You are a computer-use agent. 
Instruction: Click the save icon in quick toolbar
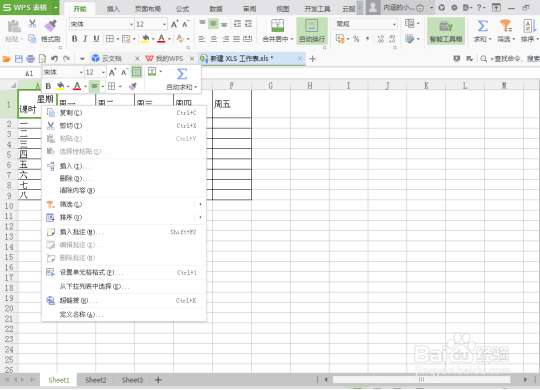tap(19, 59)
